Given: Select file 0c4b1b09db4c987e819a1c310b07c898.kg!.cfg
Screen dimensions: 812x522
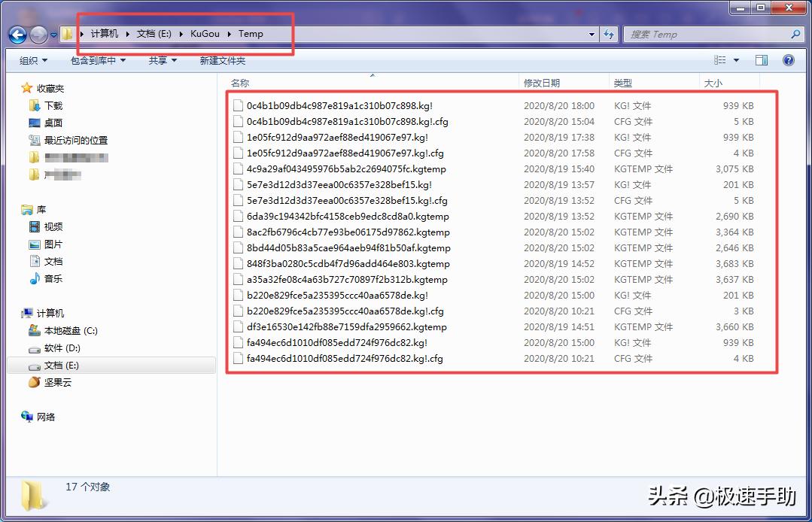Looking at the screenshot, I should coord(348,122).
